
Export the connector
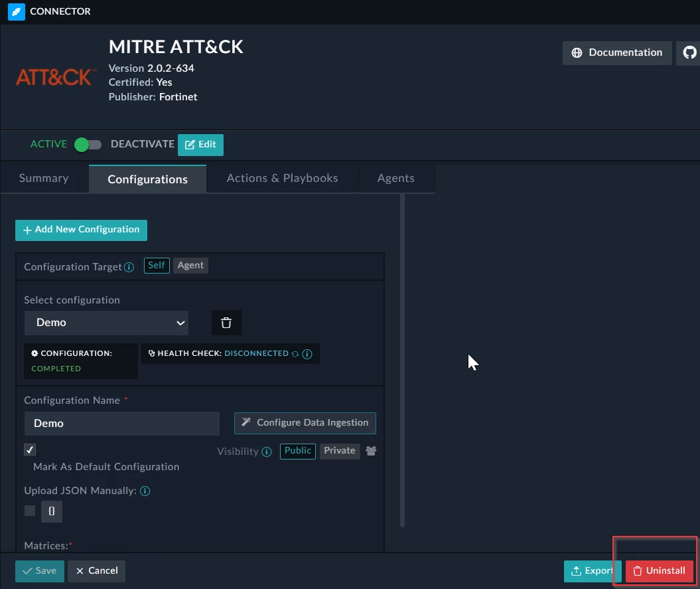(x=593, y=571)
